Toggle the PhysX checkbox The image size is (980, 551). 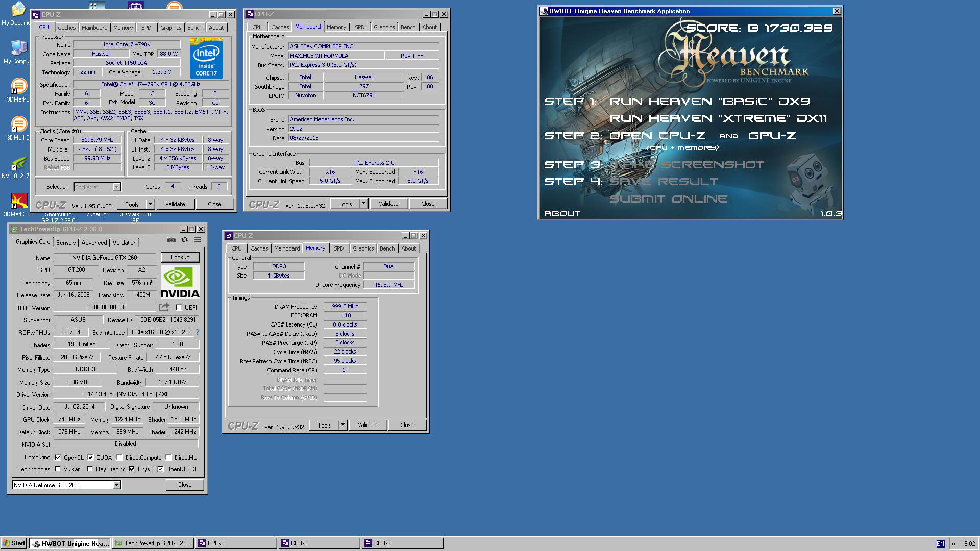pyautogui.click(x=132, y=469)
